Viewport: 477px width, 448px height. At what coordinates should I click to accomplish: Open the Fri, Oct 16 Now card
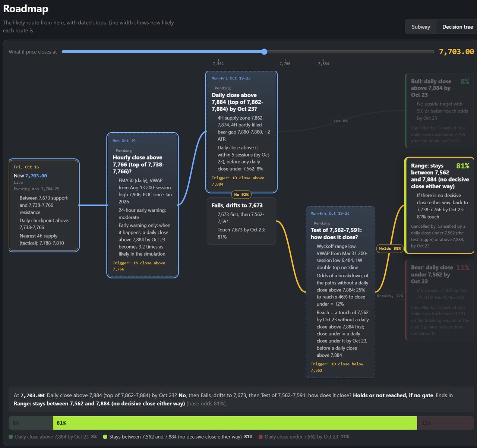[44, 205]
